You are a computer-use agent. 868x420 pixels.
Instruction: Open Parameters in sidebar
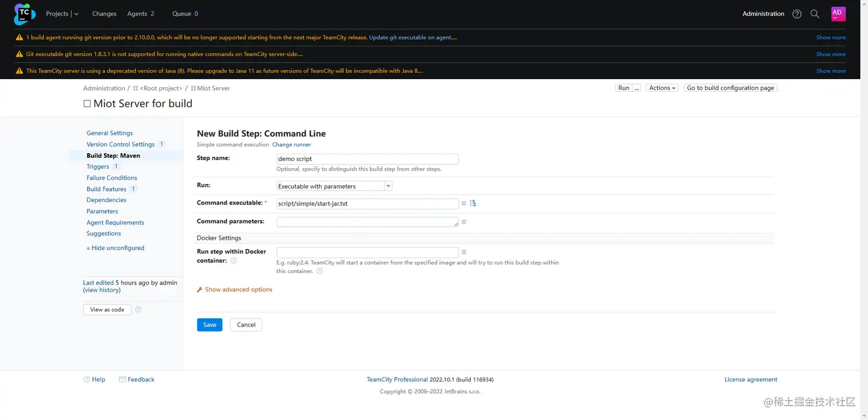click(102, 211)
